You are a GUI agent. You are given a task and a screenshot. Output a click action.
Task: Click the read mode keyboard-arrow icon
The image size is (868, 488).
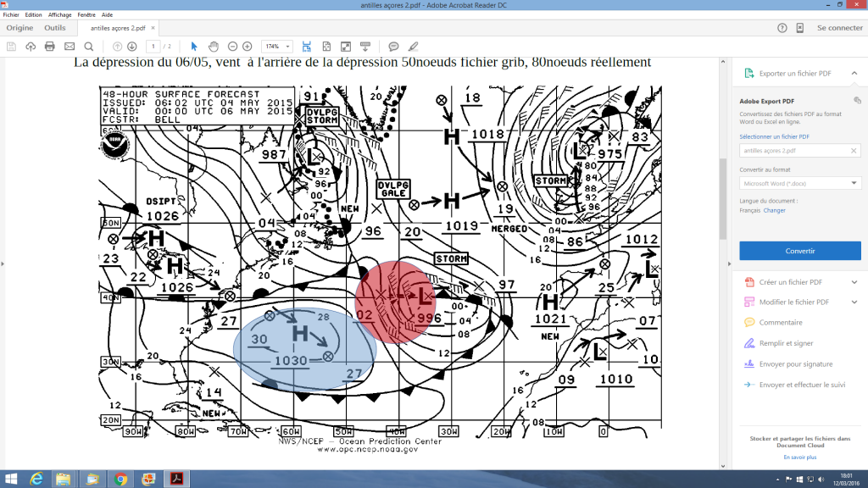(x=365, y=47)
